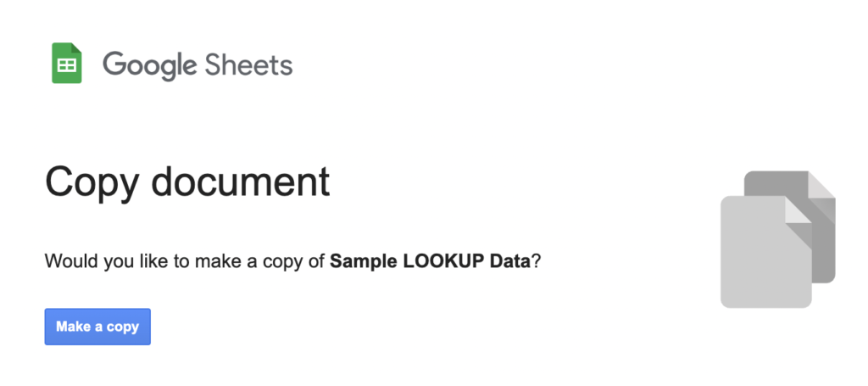Open Sheets home via the spreadsheet grid icon
Viewport: 868px width, 386px height.
coord(66,63)
